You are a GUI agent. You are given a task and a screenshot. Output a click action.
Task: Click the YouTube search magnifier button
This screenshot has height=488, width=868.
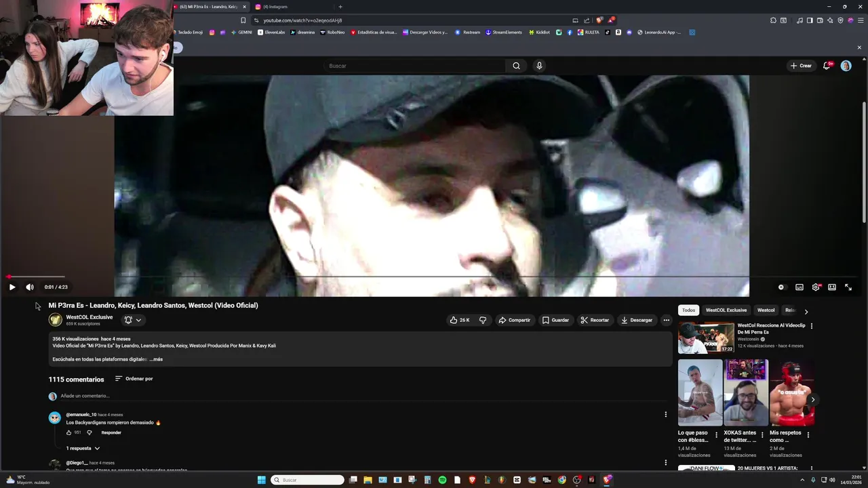pyautogui.click(x=516, y=66)
